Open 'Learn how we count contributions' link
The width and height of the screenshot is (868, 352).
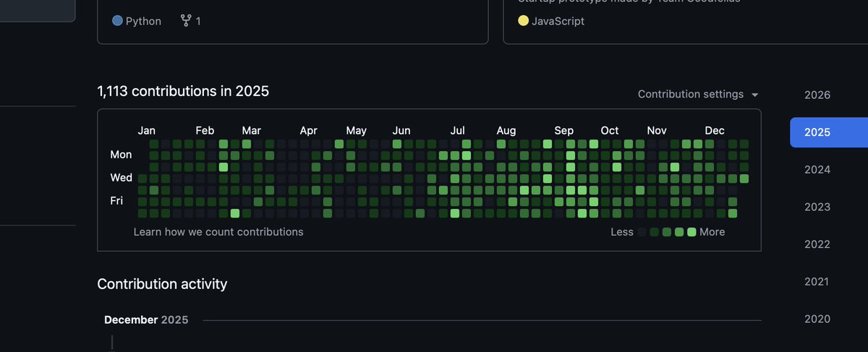[218, 232]
